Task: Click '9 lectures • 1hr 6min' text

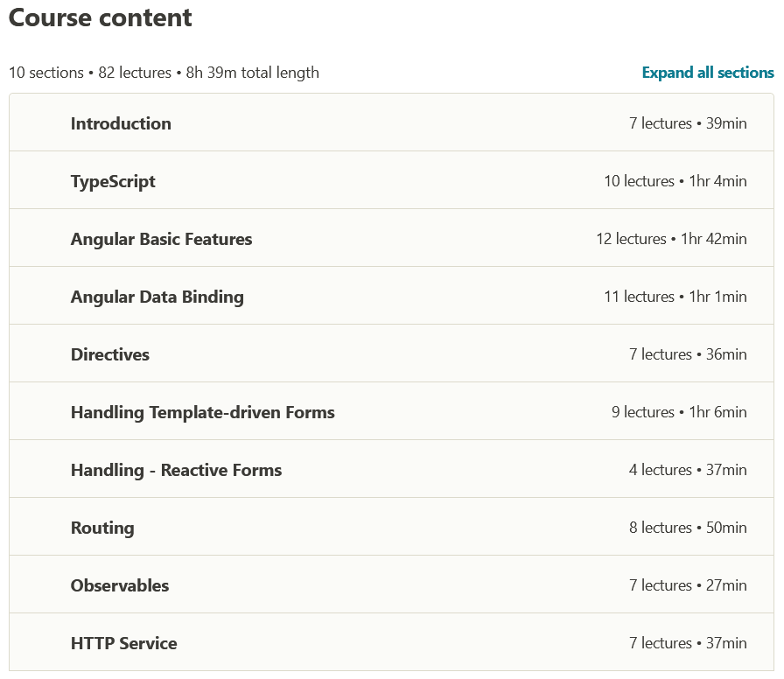Action: coord(679,412)
